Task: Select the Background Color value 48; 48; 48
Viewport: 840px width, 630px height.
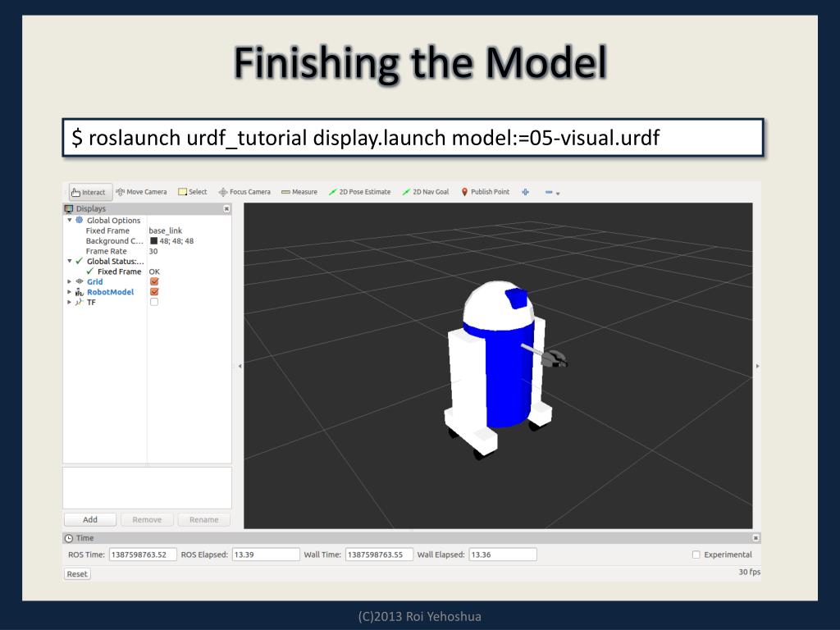Action: tap(177, 241)
